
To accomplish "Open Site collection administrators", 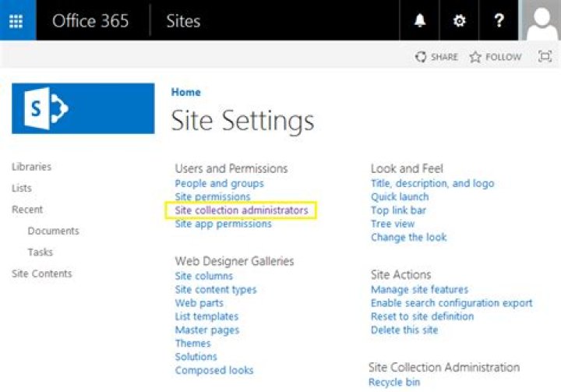I will [242, 210].
